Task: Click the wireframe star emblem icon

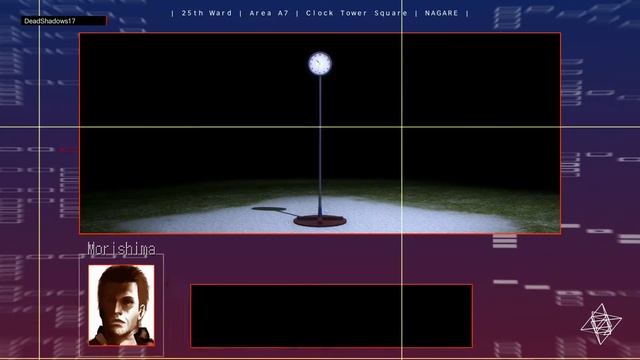Action: point(601,324)
